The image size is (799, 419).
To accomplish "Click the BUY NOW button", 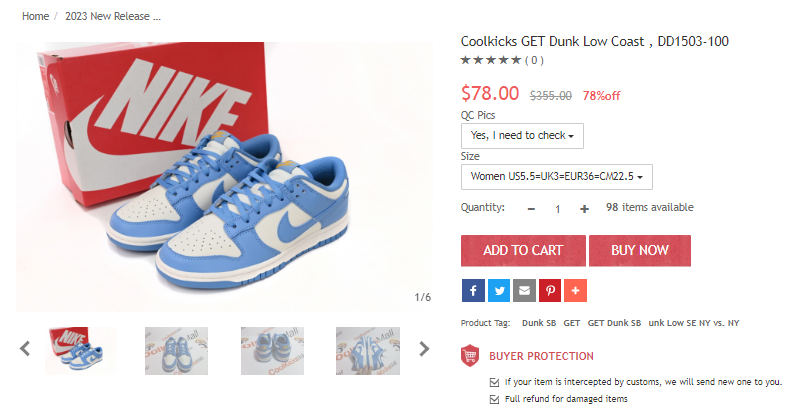I will [640, 250].
